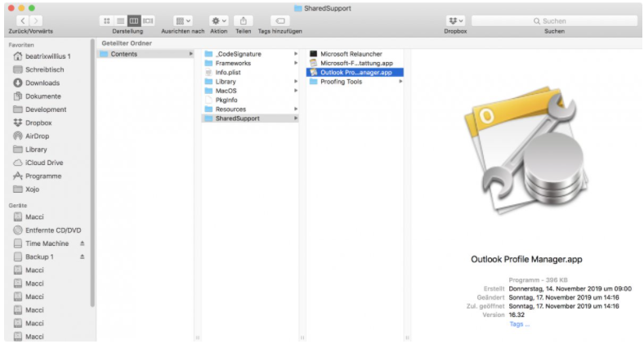Select Microsoft Relauncher in the column

click(351, 54)
